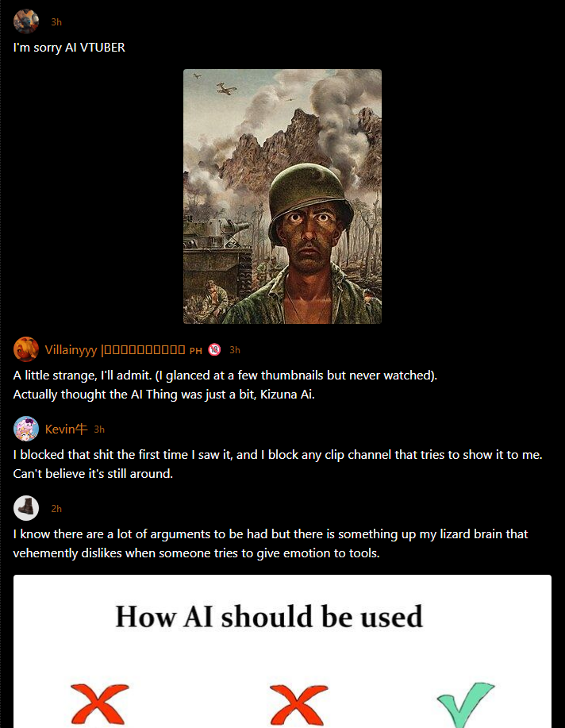
Task: Open the top post's 3h timestamp
Action: [56, 21]
